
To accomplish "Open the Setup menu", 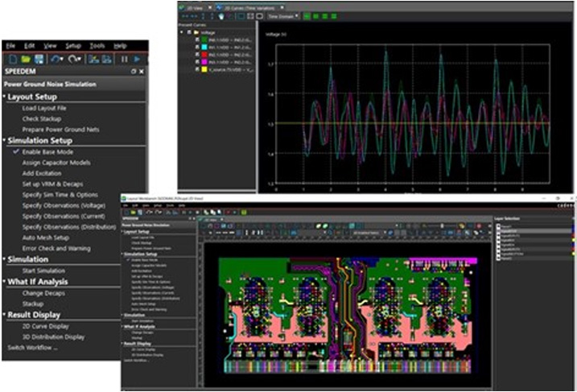I will click(x=72, y=46).
